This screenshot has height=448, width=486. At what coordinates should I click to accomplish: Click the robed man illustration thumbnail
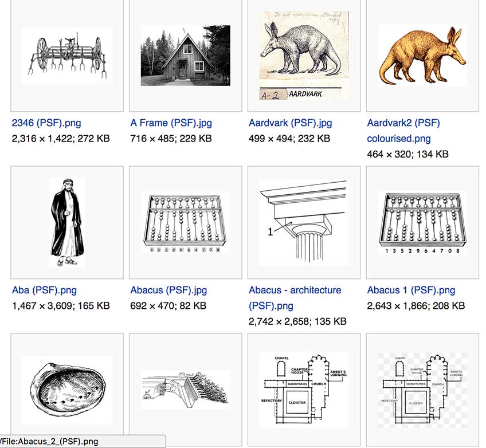click(67, 222)
